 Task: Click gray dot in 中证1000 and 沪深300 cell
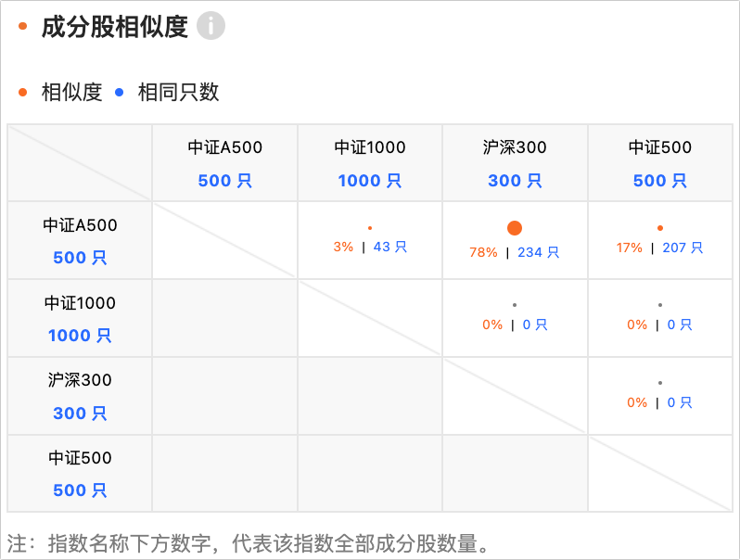515,305
